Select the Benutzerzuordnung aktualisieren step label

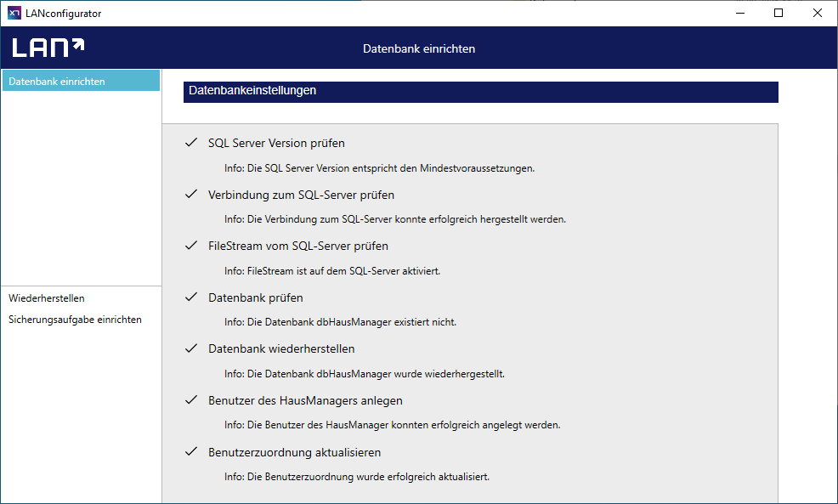point(294,452)
